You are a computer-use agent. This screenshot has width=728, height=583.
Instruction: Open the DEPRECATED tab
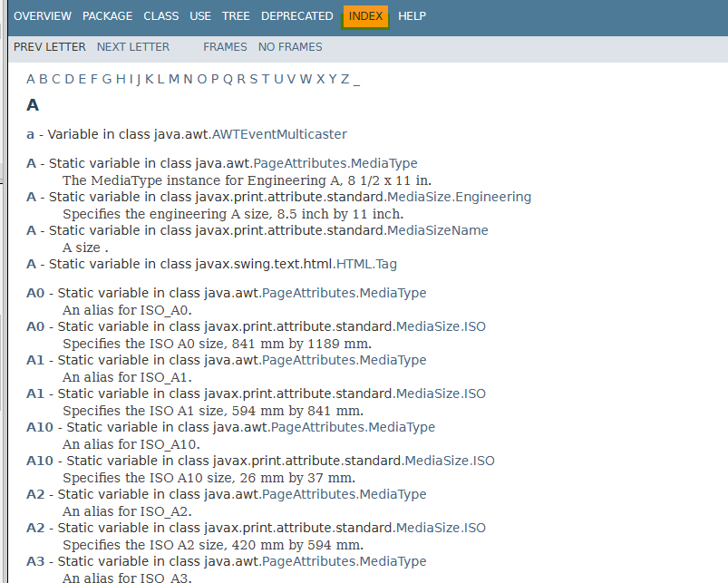point(296,16)
